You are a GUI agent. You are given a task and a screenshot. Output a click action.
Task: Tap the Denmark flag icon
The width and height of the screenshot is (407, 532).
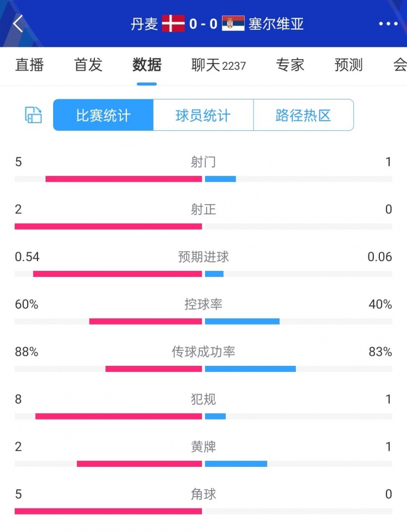[173, 23]
